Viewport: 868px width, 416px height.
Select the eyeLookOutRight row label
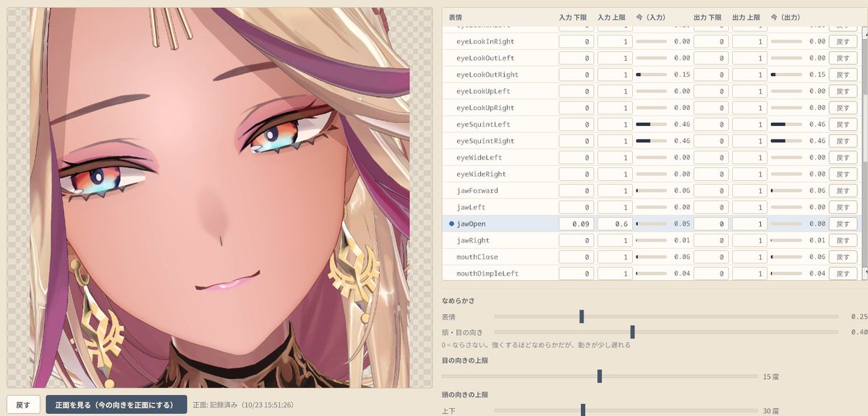pos(488,75)
